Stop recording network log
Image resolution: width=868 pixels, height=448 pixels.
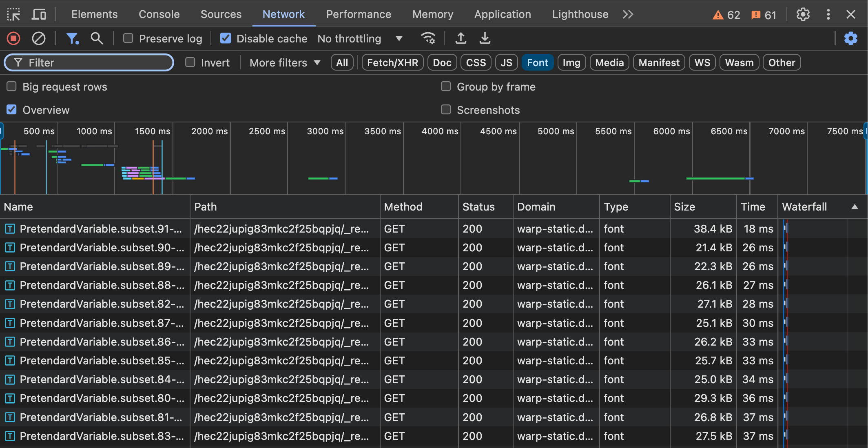[x=13, y=39]
